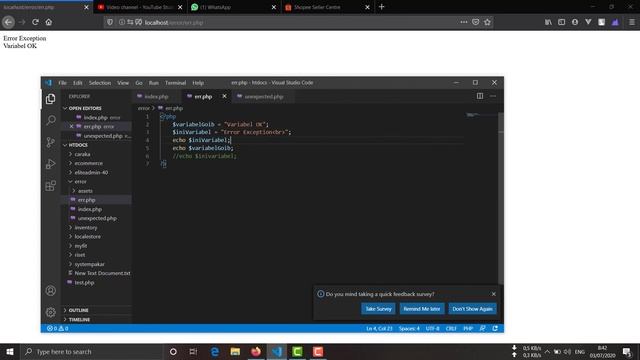Open the Terminal menu in VS Code
The image size is (640, 360).
[x=176, y=83]
